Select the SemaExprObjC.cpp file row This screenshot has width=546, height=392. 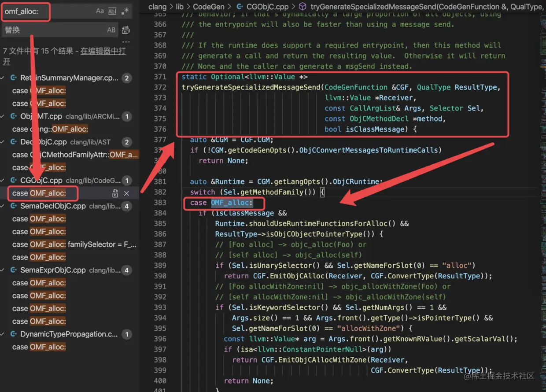click(x=70, y=270)
